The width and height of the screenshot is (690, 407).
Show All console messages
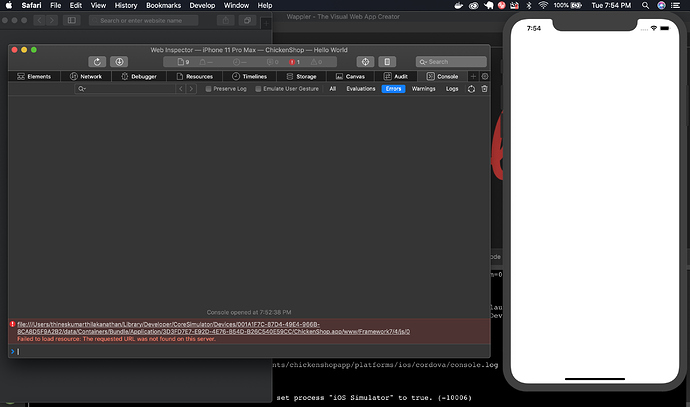[333, 89]
